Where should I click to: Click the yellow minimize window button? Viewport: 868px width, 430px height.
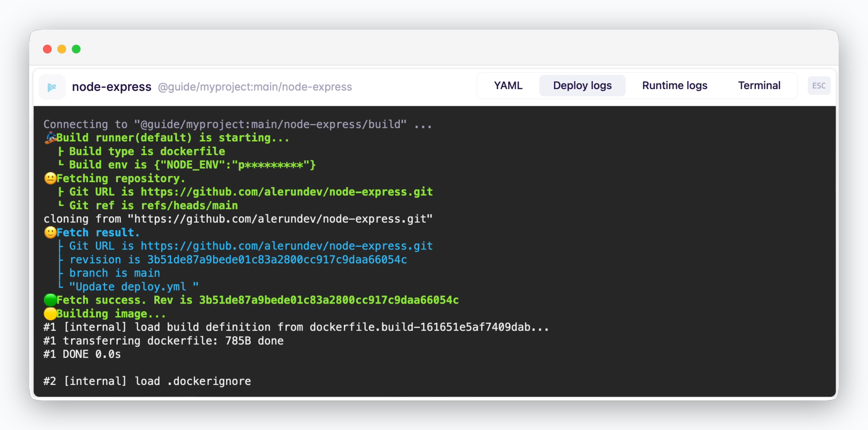(x=62, y=49)
